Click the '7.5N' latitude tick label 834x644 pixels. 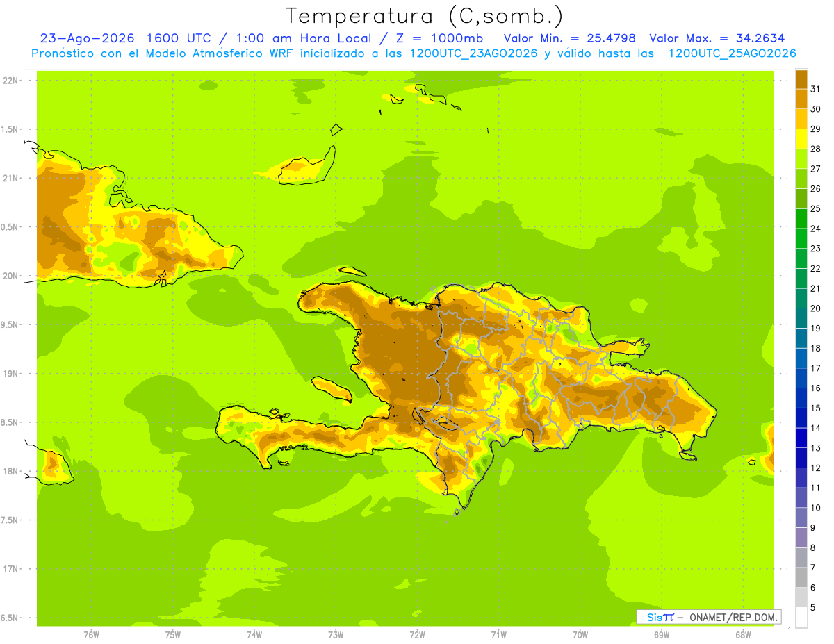10,520
